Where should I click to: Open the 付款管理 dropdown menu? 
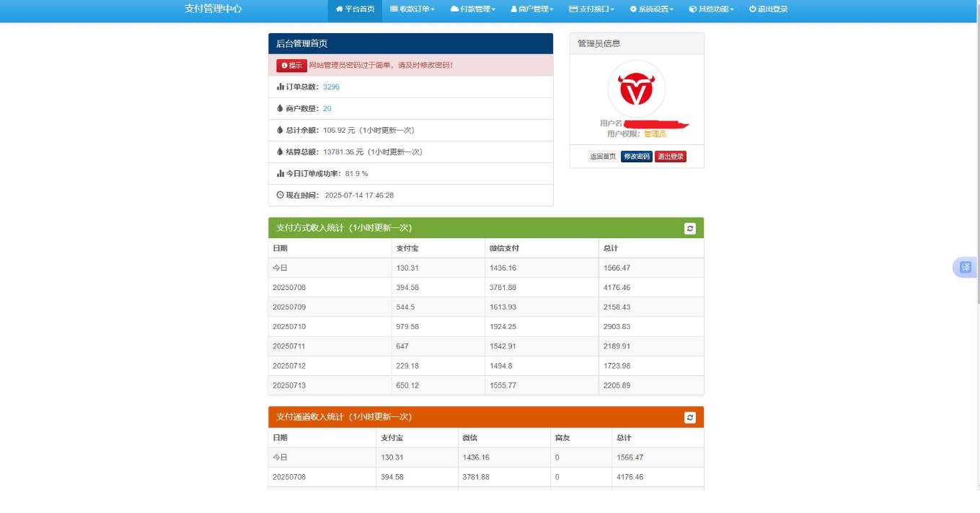point(472,9)
